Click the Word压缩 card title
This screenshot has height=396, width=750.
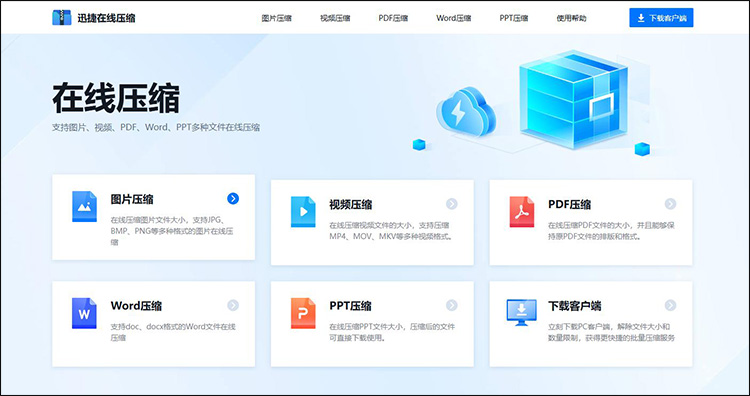point(136,306)
